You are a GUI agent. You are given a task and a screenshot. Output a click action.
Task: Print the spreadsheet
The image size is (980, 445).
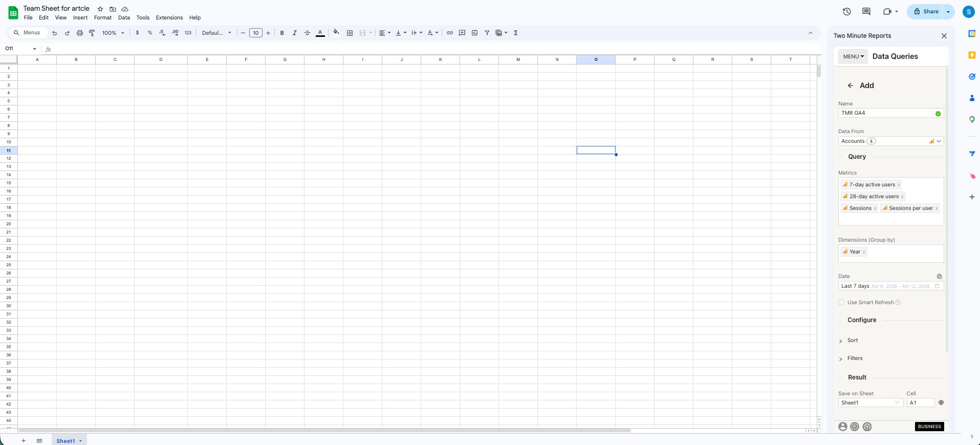(79, 33)
